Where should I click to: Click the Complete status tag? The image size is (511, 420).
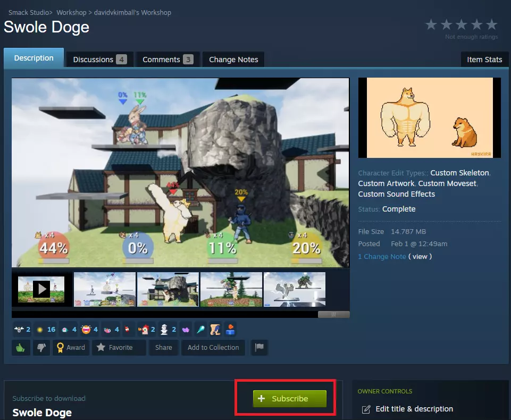(x=399, y=209)
